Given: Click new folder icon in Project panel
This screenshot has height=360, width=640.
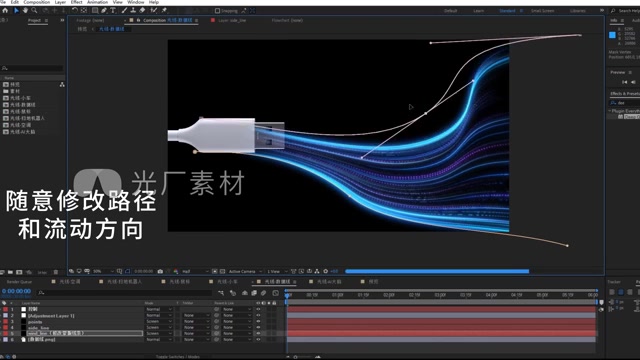Looking at the screenshot, I should 10,272.
